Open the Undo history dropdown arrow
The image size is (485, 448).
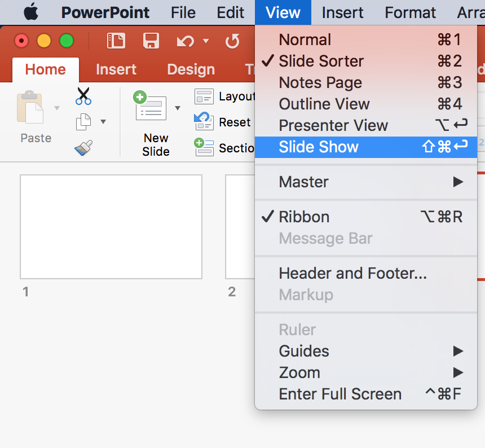tap(206, 41)
